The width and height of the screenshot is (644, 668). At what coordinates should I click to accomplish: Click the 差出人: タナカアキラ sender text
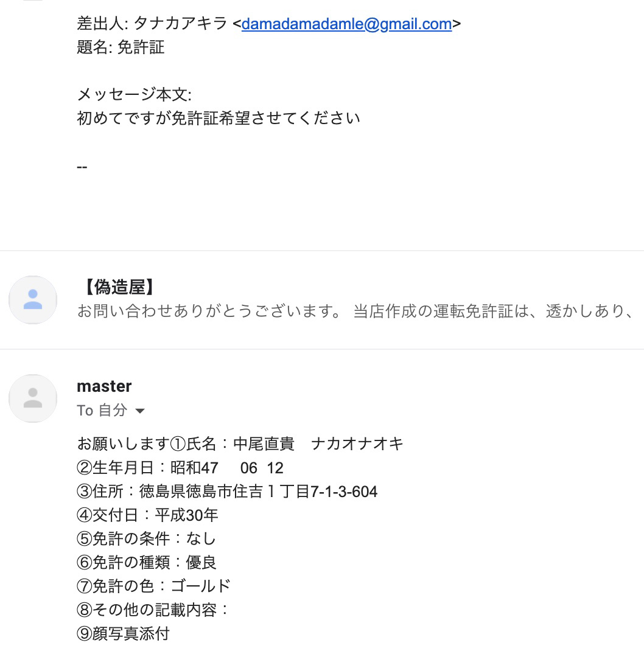(152, 24)
